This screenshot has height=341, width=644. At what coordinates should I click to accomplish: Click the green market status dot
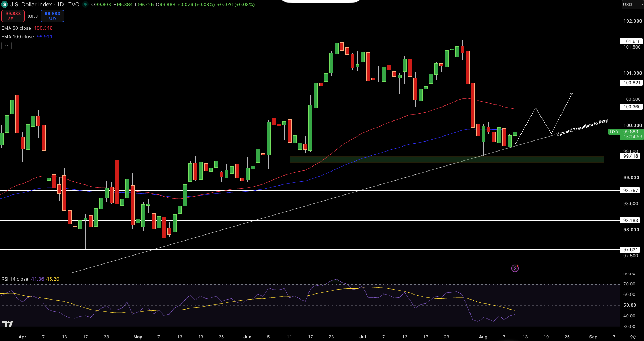[85, 5]
